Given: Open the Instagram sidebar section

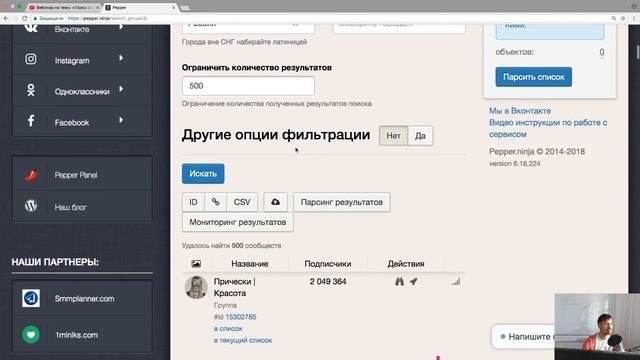Looking at the screenshot, I should (x=82, y=60).
